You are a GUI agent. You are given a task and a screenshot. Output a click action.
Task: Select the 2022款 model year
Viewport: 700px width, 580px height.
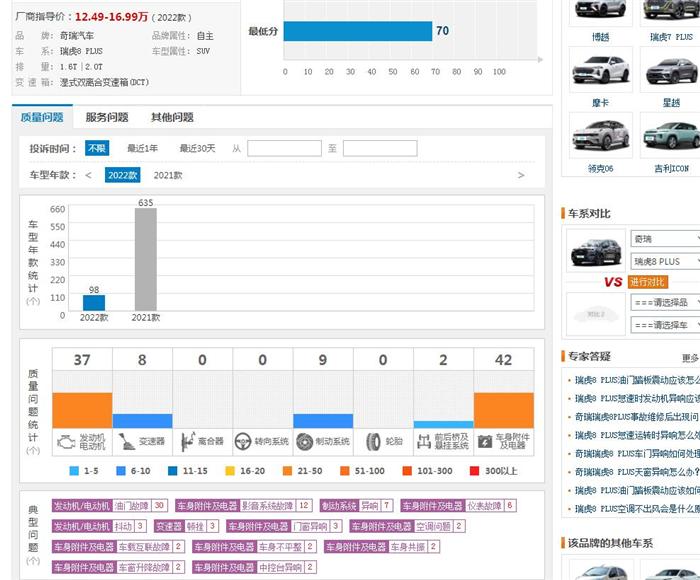[x=123, y=175]
